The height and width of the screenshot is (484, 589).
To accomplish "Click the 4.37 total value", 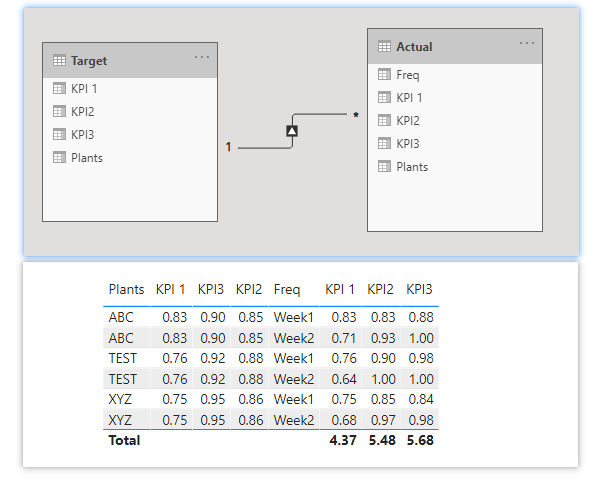I will 343,440.
